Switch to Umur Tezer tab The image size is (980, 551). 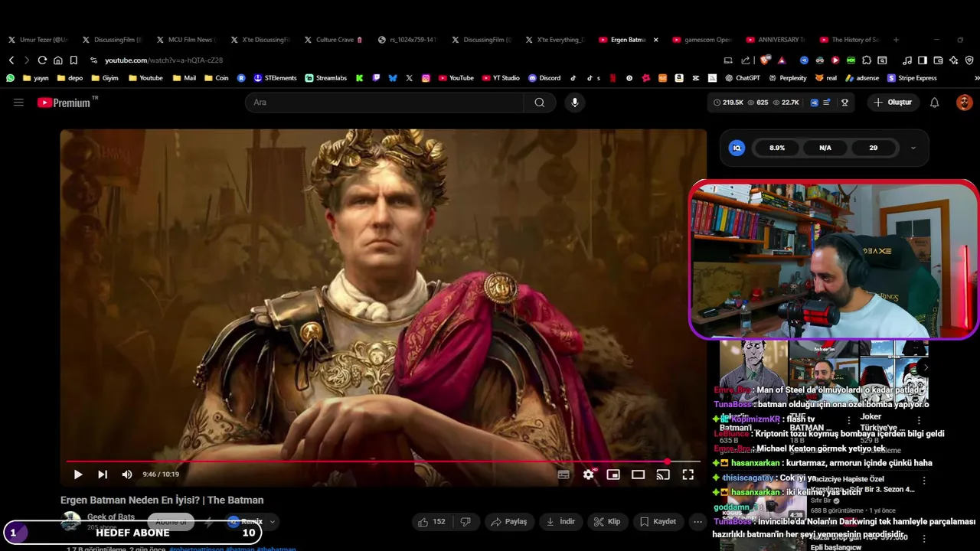(x=38, y=40)
